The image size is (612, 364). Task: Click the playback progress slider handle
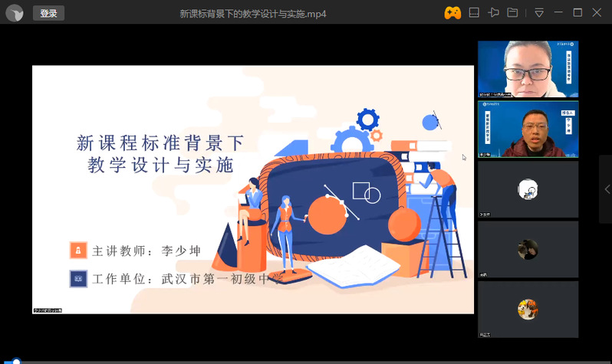[15, 362]
